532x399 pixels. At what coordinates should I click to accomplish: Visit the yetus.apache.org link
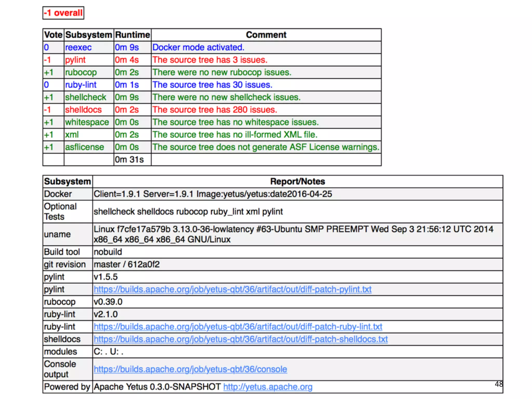(268, 387)
